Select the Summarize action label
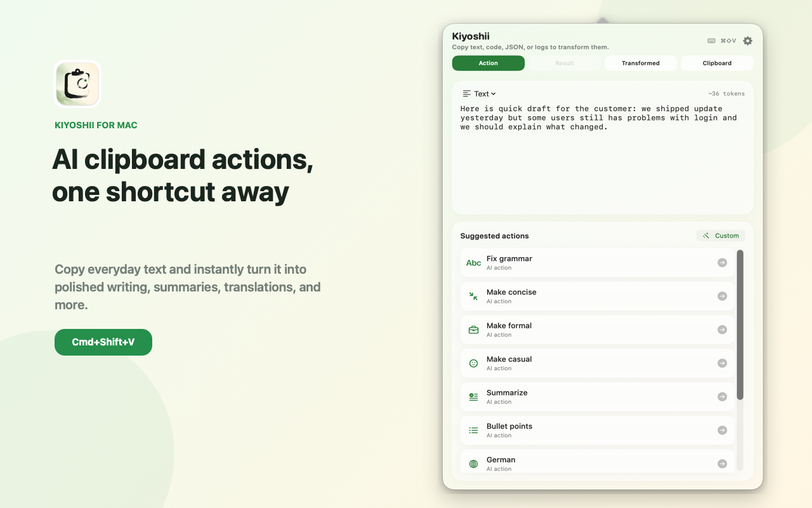The width and height of the screenshot is (812, 508). [x=507, y=393]
